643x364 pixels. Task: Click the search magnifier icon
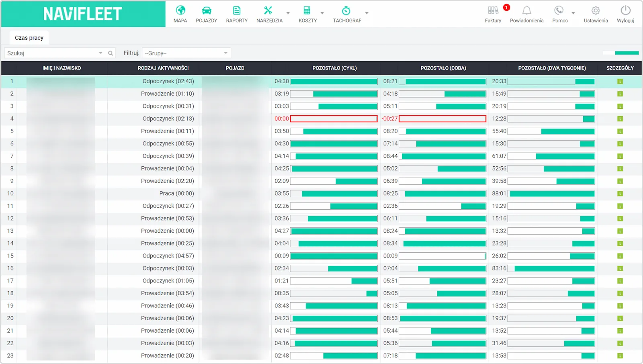[111, 53]
